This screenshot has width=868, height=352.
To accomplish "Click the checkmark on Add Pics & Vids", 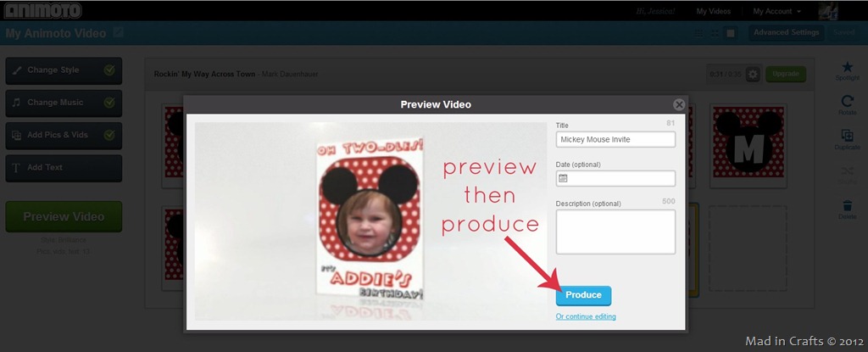I will [109, 135].
